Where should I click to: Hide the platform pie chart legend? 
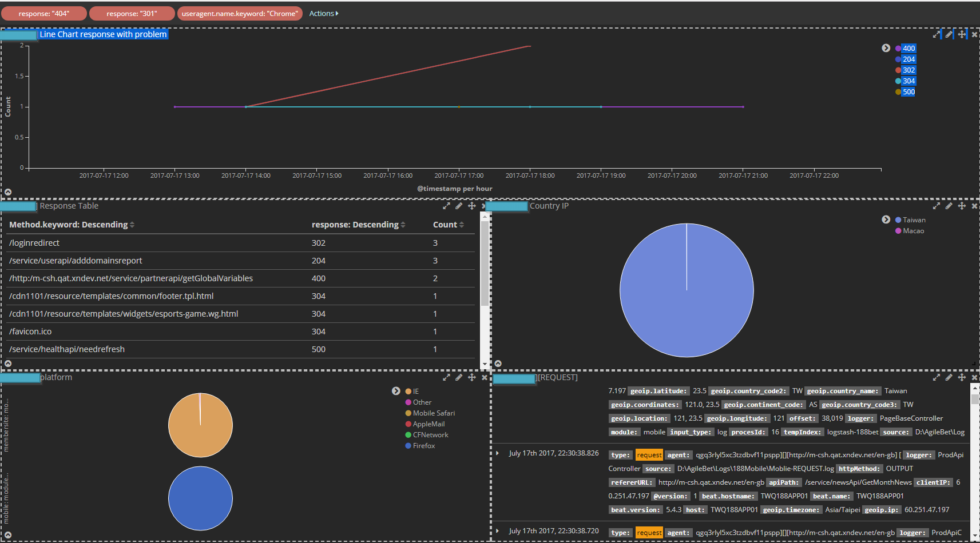396,391
